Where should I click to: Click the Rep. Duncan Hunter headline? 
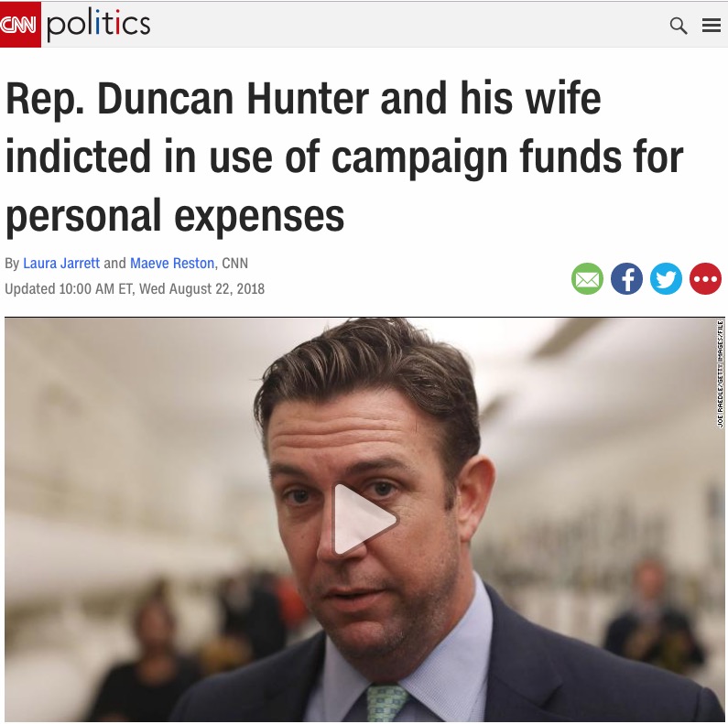click(x=344, y=157)
